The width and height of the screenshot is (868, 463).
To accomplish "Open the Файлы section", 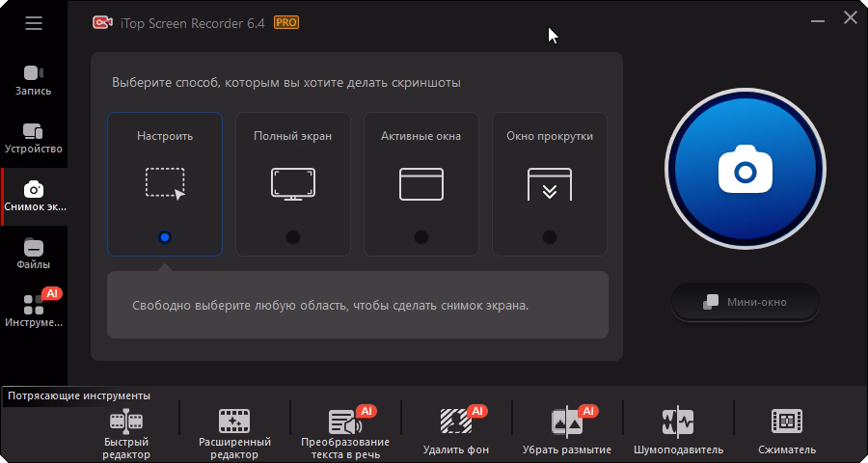I will 34,254.
